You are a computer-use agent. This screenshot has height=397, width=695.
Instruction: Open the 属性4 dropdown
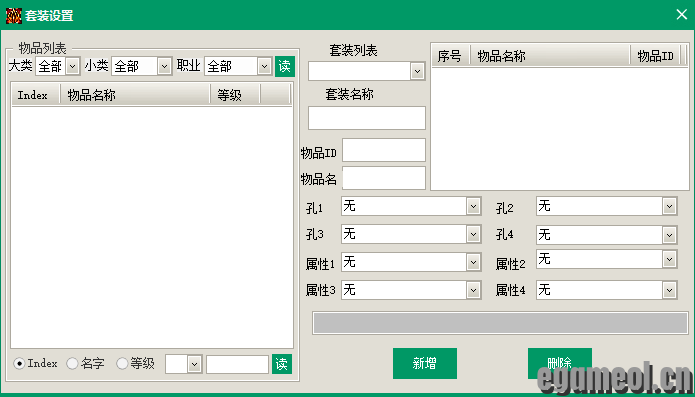669,291
